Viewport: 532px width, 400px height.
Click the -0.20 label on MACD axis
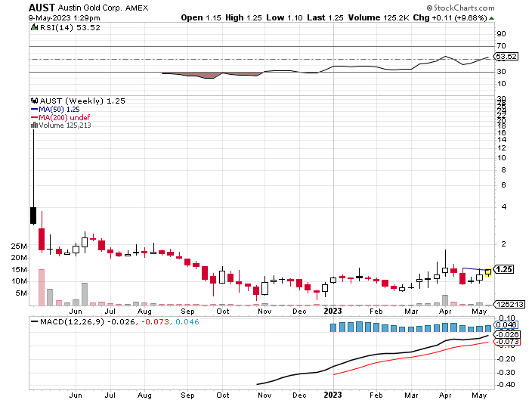click(506, 359)
